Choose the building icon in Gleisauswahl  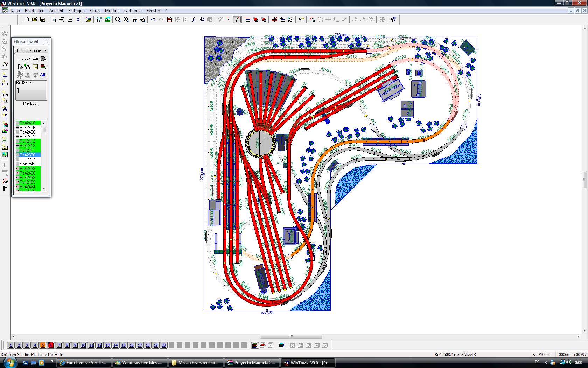(20, 67)
